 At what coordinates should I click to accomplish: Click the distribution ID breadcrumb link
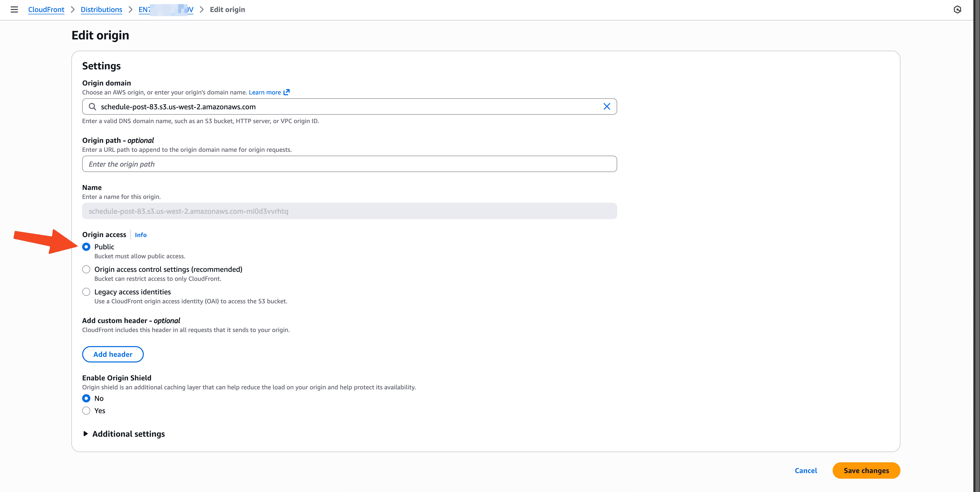pos(166,9)
